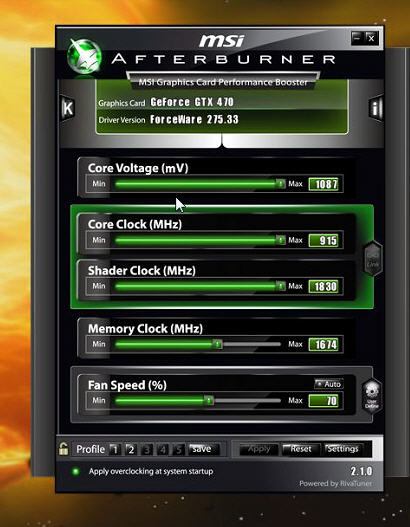Click the Core Voltage (mV) label
This screenshot has width=410, height=527.
[x=138, y=168]
